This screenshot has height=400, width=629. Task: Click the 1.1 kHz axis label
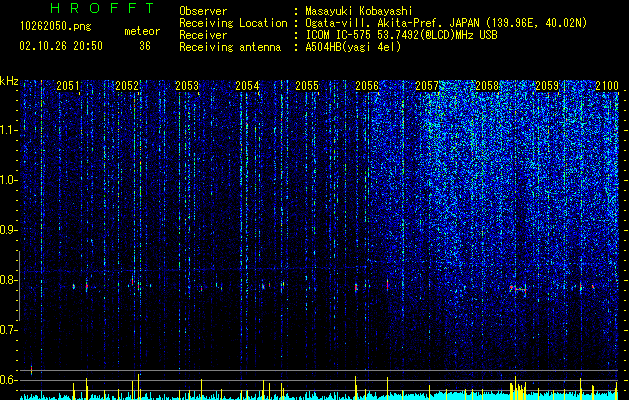pos(9,130)
